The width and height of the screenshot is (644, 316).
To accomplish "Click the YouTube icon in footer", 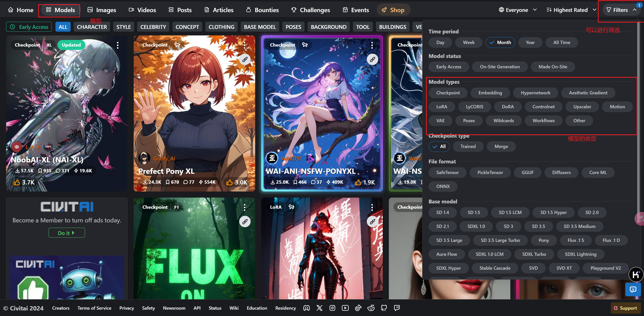I will (x=345, y=308).
